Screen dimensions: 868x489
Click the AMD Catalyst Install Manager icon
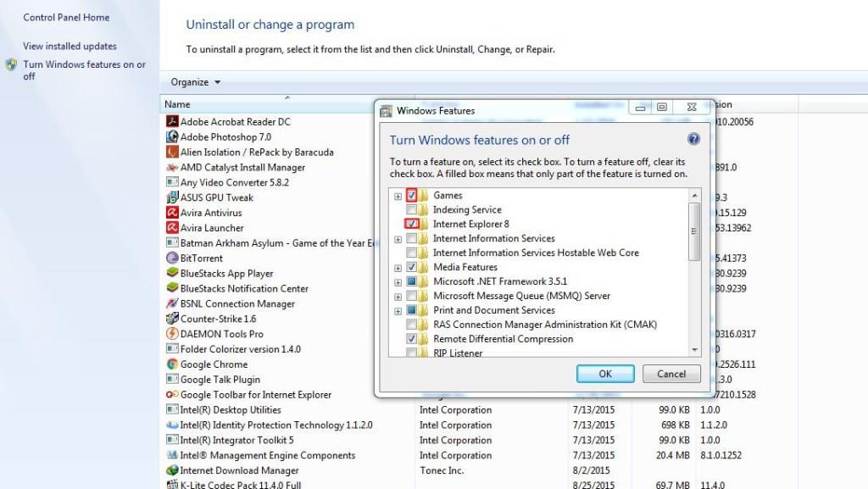[172, 166]
